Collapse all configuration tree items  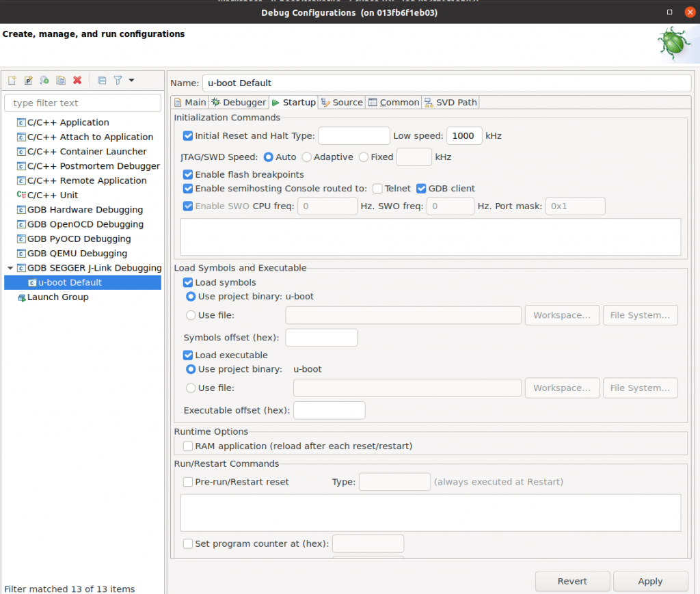point(102,81)
